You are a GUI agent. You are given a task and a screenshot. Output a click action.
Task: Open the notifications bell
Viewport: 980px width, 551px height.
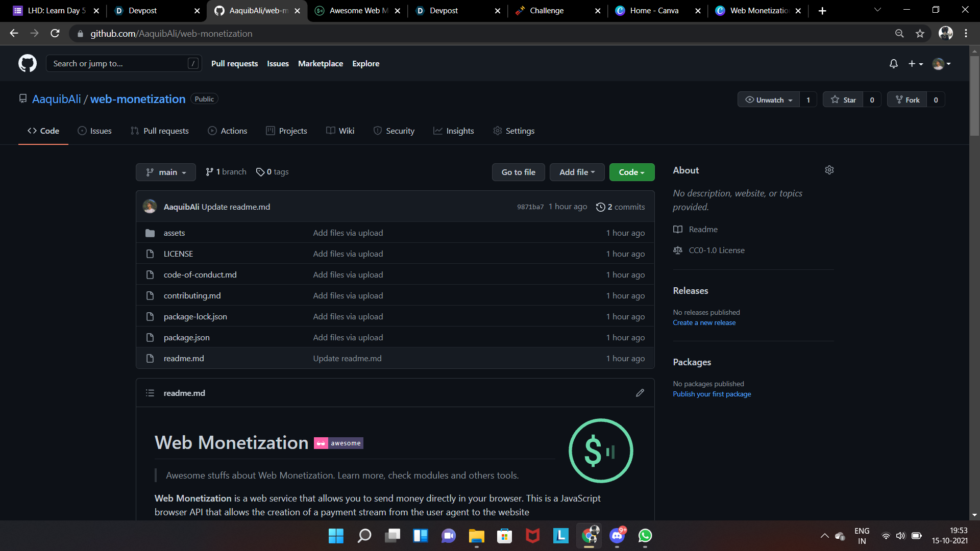point(893,64)
